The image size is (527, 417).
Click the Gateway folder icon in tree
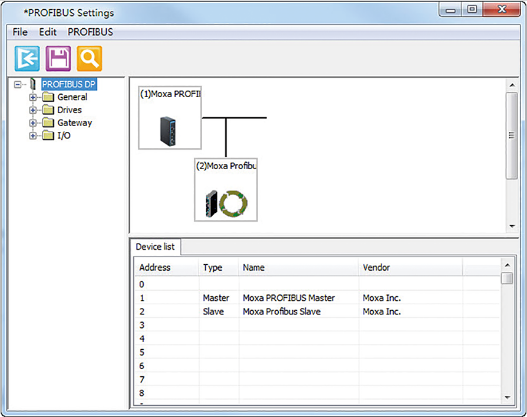point(48,123)
